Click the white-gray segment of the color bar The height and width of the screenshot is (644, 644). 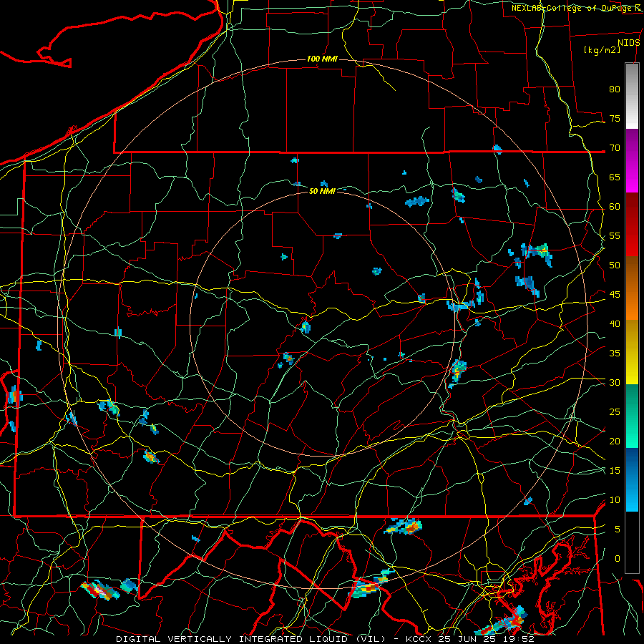[x=632, y=96]
